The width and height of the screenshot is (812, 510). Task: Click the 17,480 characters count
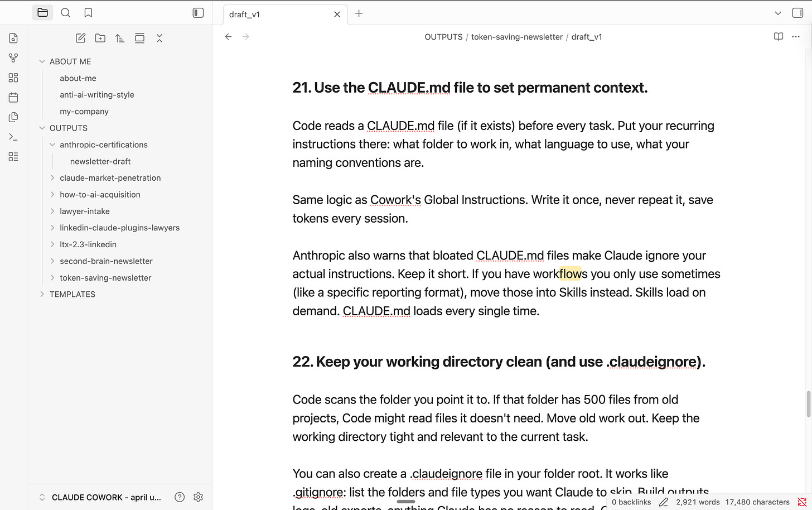757,502
